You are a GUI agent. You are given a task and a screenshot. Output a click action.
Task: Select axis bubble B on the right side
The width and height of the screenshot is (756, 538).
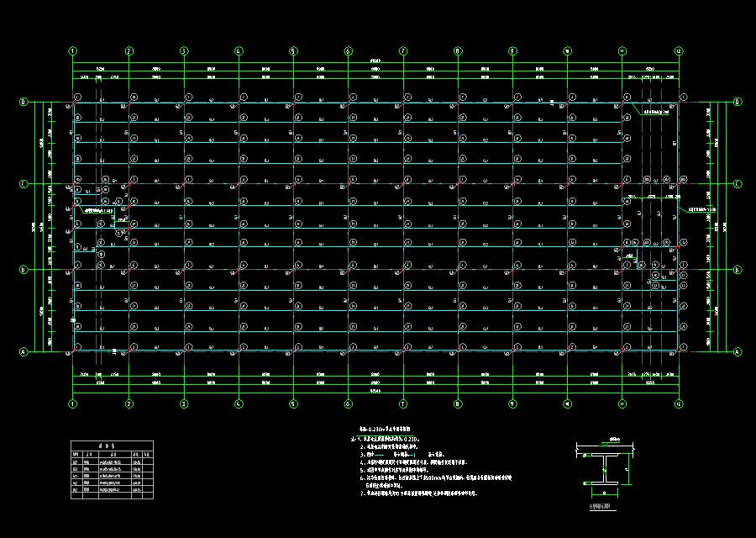[738, 270]
